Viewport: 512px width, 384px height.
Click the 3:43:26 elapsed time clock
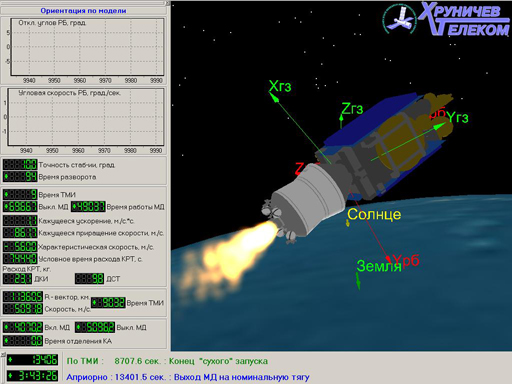[x=33, y=376]
